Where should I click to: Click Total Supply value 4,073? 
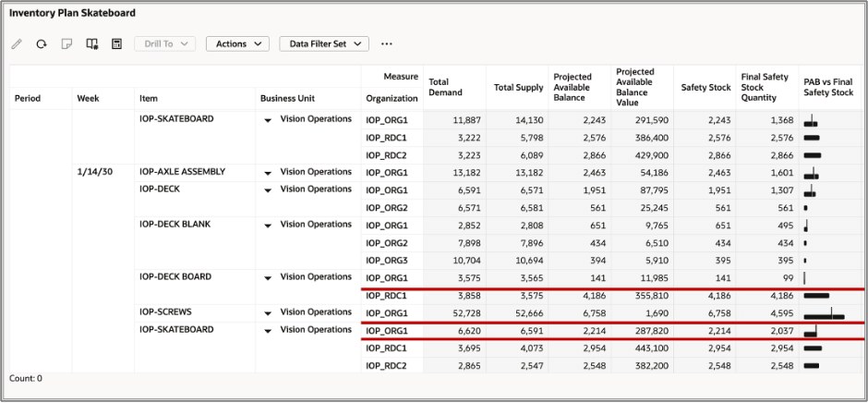click(532, 348)
